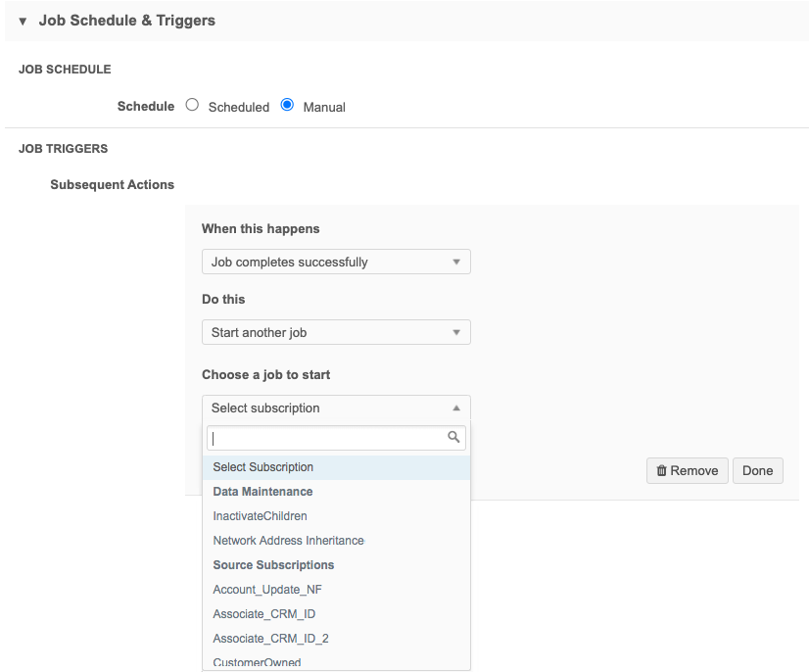This screenshot has width=809, height=672.
Task: Click the arrow on 'Job completes successfully'
Action: click(x=455, y=262)
